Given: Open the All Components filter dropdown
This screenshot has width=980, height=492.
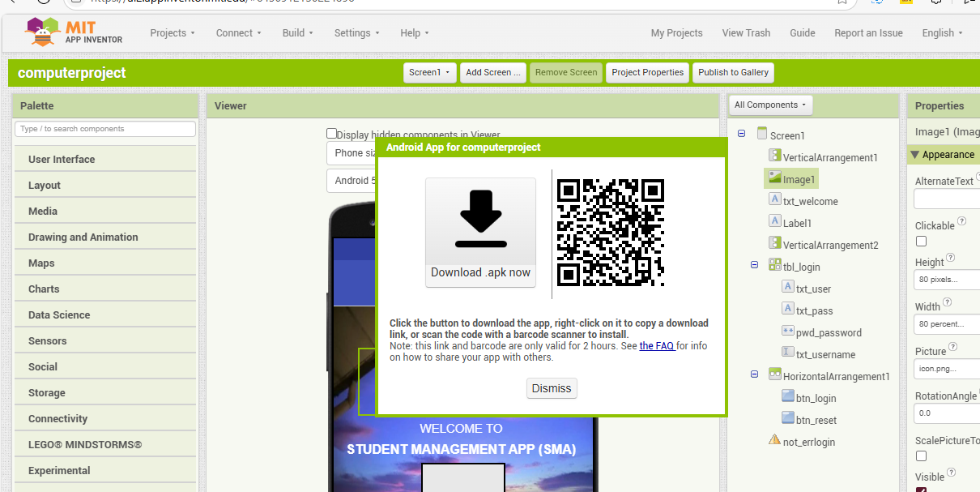Looking at the screenshot, I should click(x=769, y=105).
